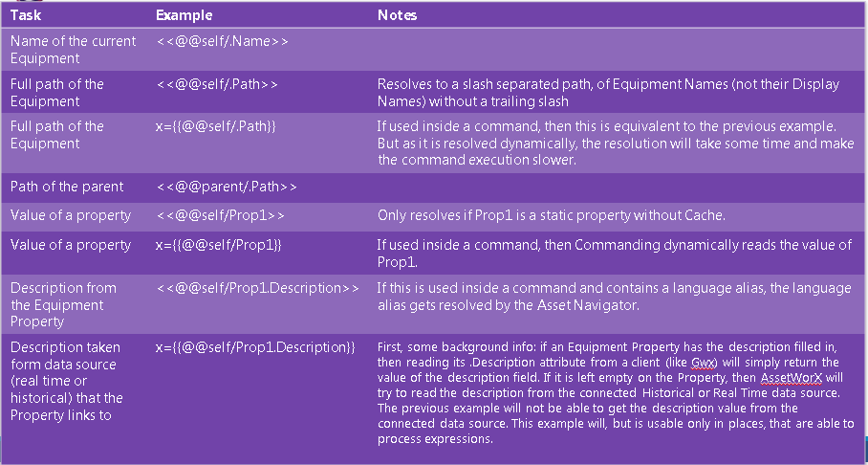Click the "Description from the Equipment Property" cell
Viewport: 868px width, 465px height.
(63, 304)
